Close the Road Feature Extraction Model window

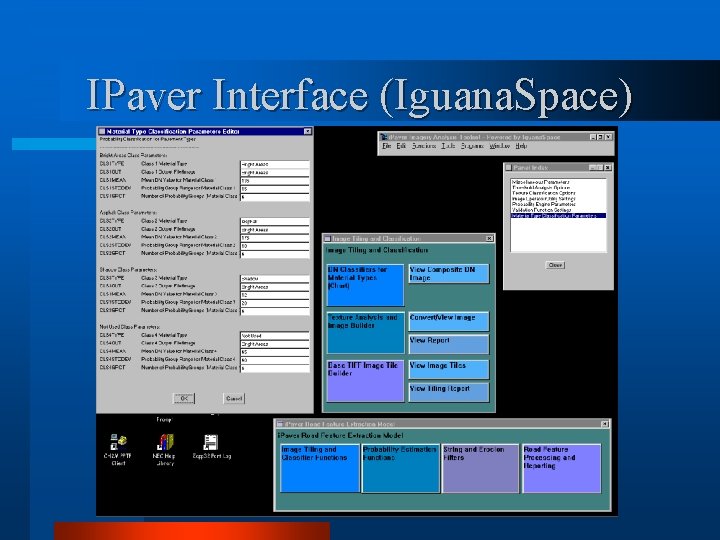point(605,424)
